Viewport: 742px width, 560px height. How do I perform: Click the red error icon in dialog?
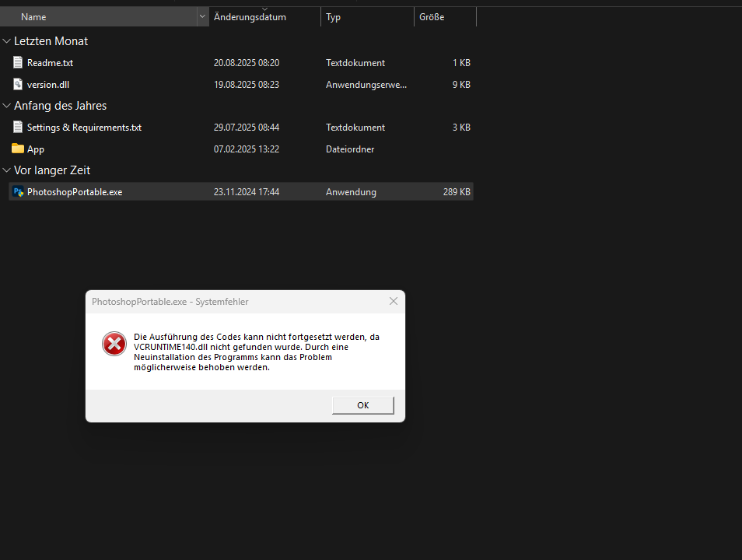[x=114, y=344]
